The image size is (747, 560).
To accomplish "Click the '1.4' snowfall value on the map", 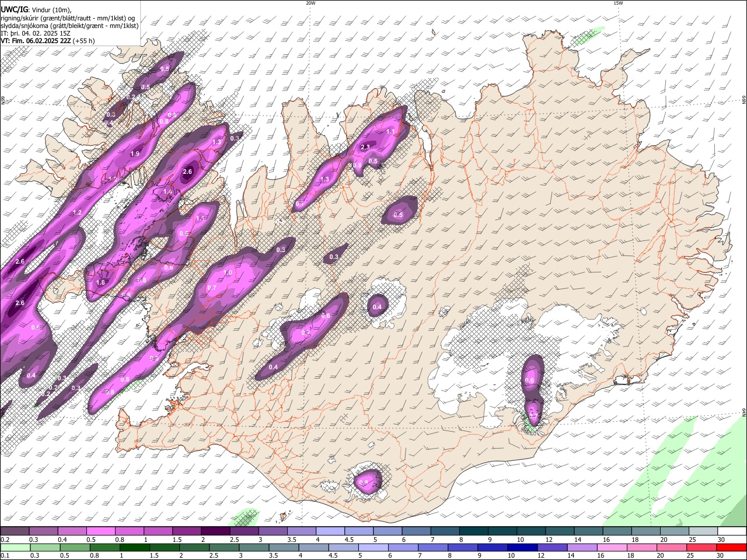I will 167,192.
